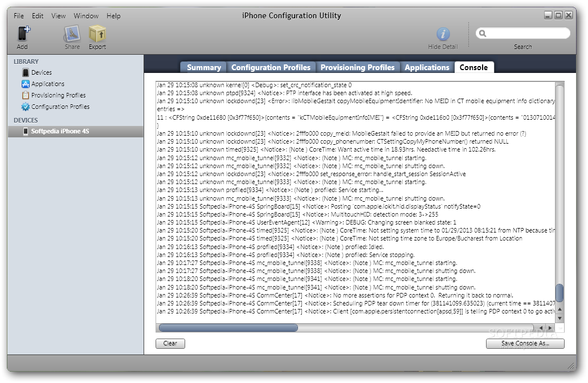Select the Applications library icon
This screenshot has width=588, height=383.
[26, 84]
